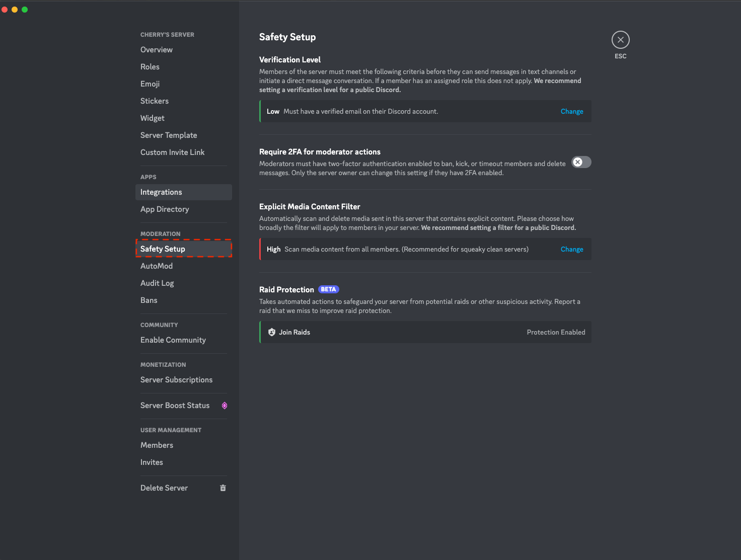The height and width of the screenshot is (560, 741).
Task: Click the pink boost diamond beside Server Boost Status
Action: pyautogui.click(x=224, y=406)
